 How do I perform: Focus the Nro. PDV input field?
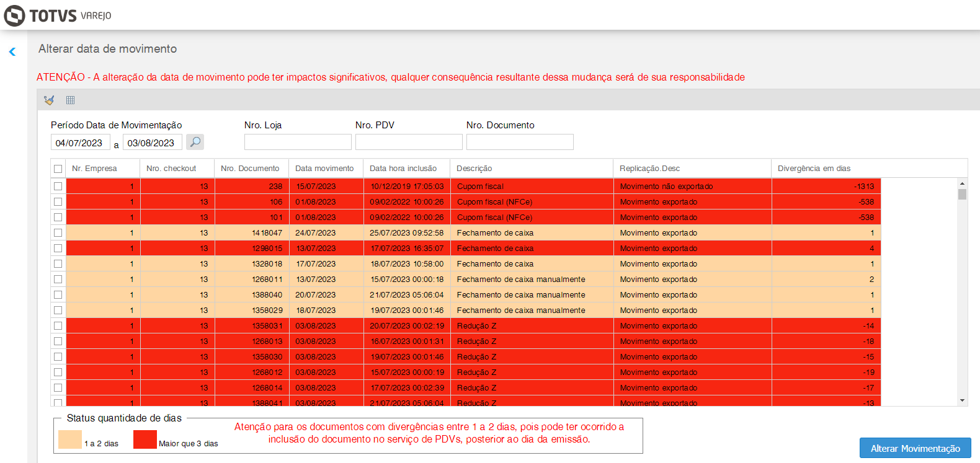click(x=409, y=142)
